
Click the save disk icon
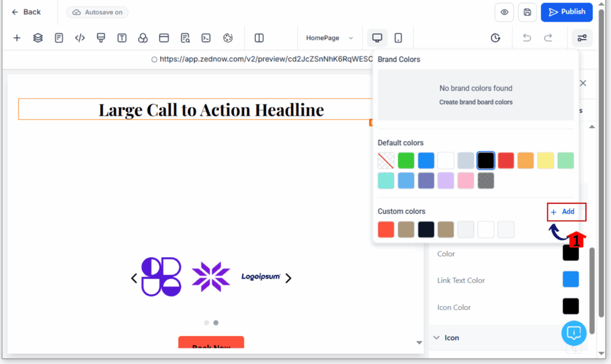[x=527, y=12]
